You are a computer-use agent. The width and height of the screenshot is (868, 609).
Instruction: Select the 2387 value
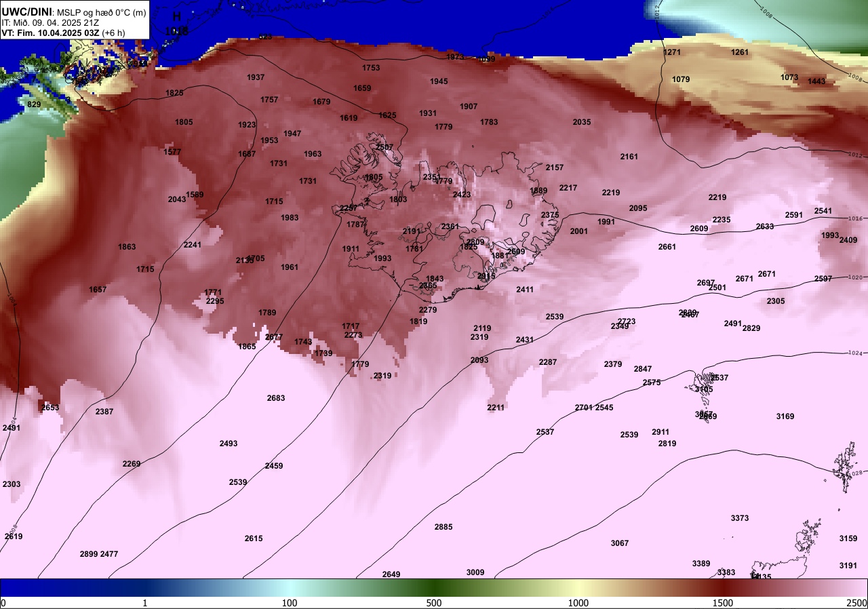[104, 412]
